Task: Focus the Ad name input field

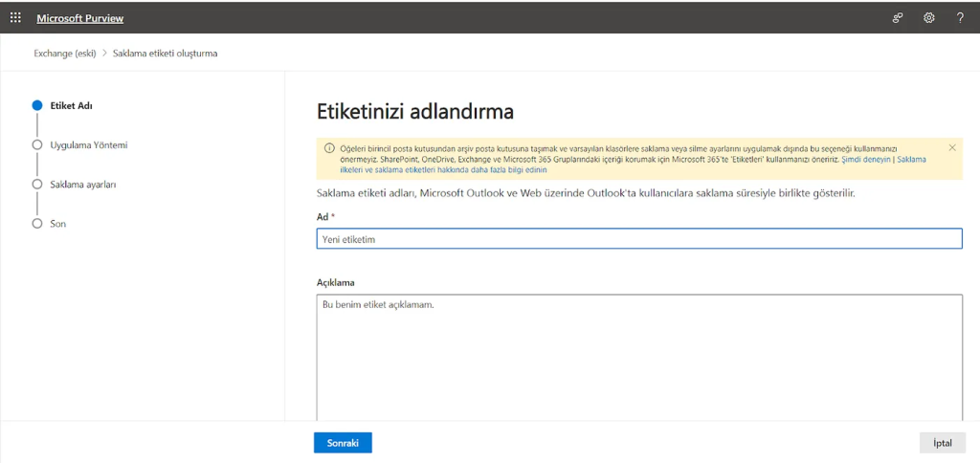Action: (638, 239)
